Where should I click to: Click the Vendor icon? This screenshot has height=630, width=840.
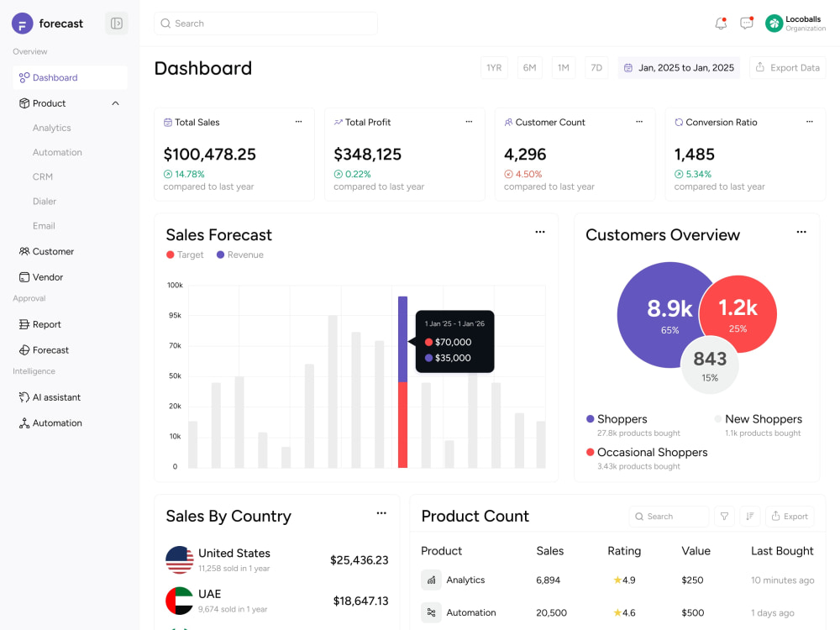[24, 277]
